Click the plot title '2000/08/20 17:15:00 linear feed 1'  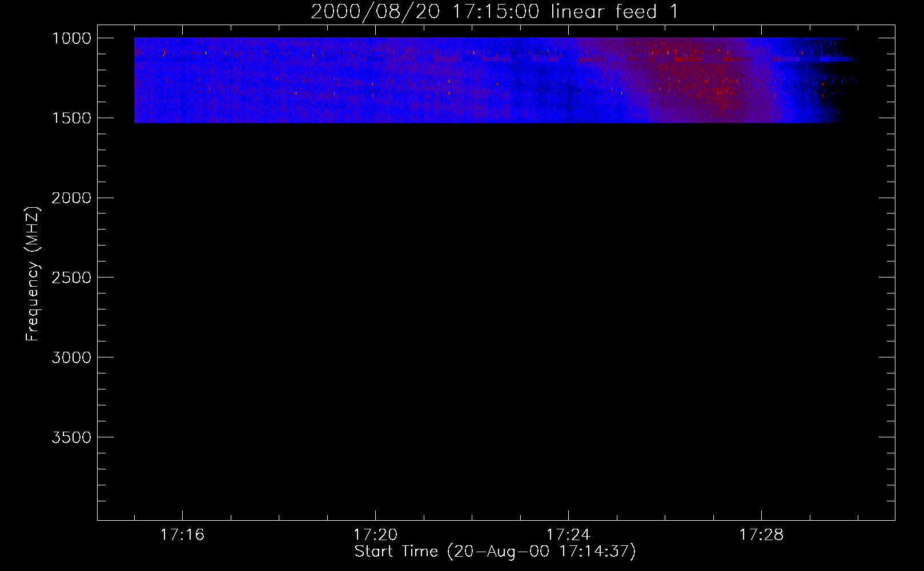(x=495, y=11)
